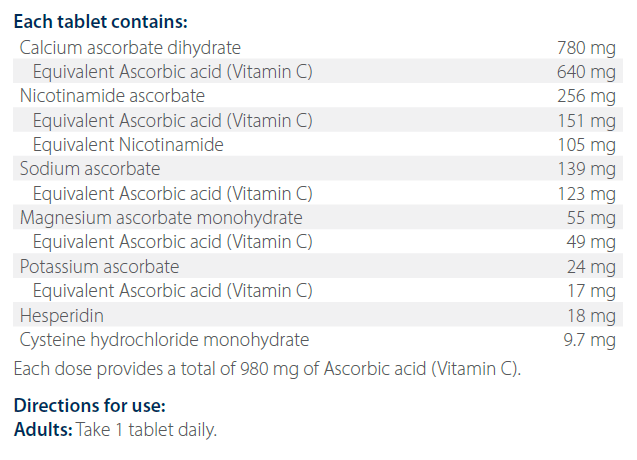Image resolution: width=637 pixels, height=460 pixels.
Task: Select the Calcium ascorbate dihydrate ingredient name
Action: tap(130, 47)
